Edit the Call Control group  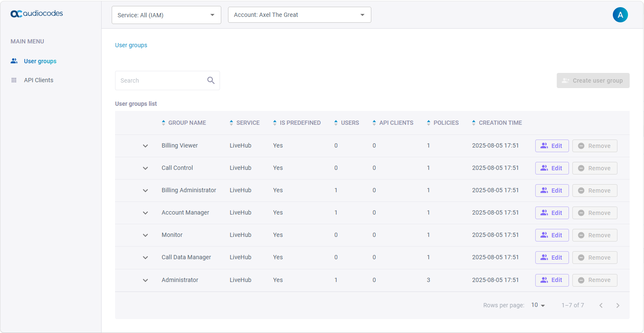click(552, 168)
